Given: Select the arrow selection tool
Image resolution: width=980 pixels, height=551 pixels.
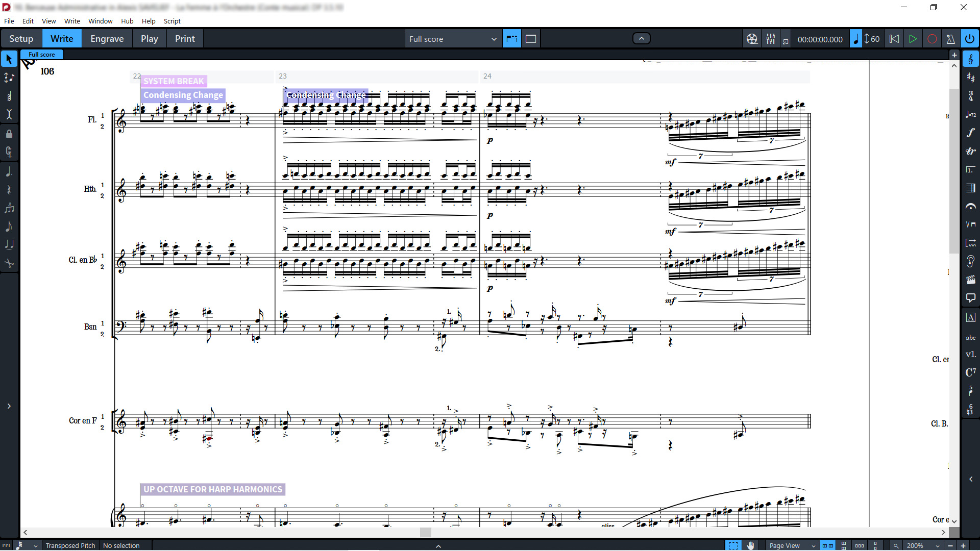Looking at the screenshot, I should (x=9, y=59).
